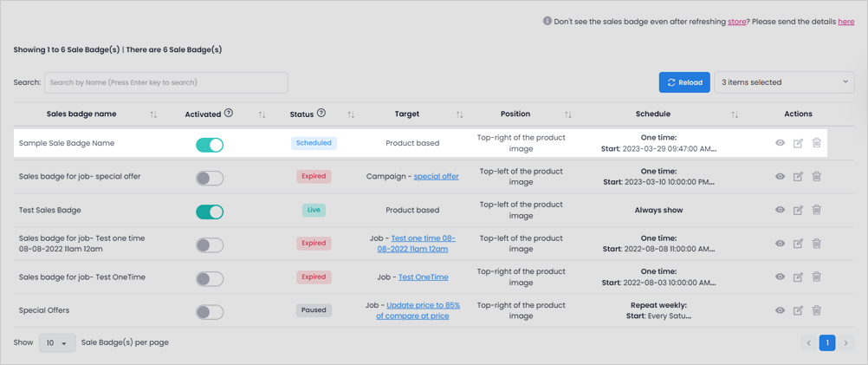868x365 pixels.
Task: Open the special offer campaign link
Action: click(x=437, y=176)
